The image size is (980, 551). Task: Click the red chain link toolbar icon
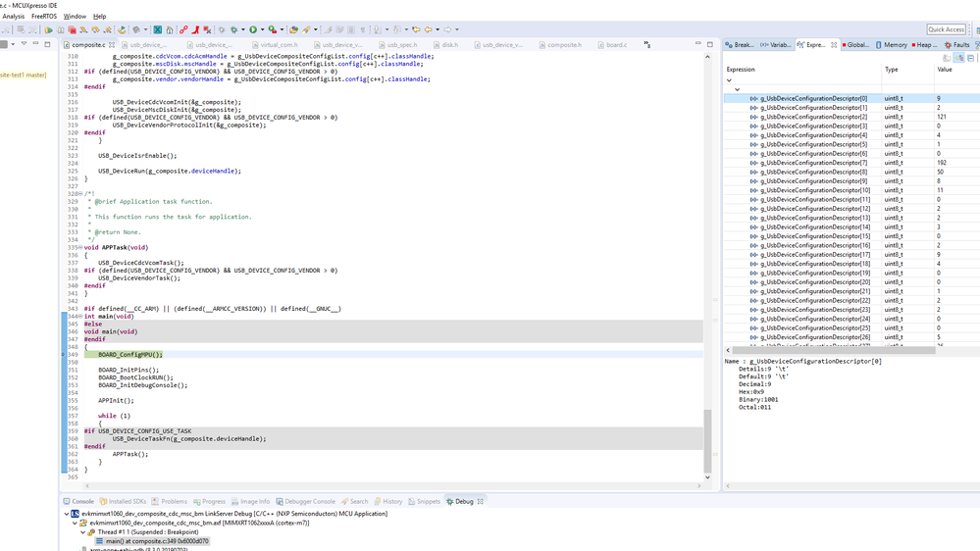click(x=183, y=30)
